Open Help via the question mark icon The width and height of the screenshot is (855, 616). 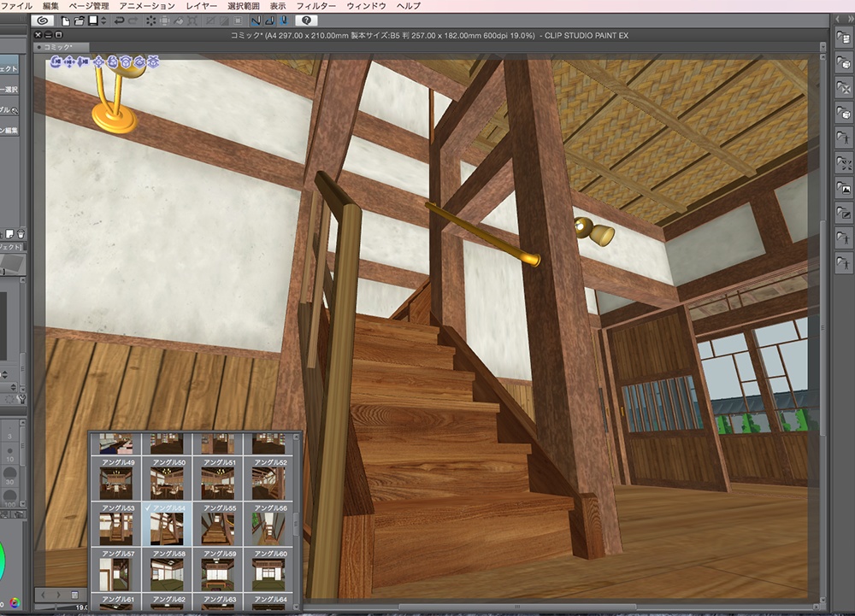point(306,21)
